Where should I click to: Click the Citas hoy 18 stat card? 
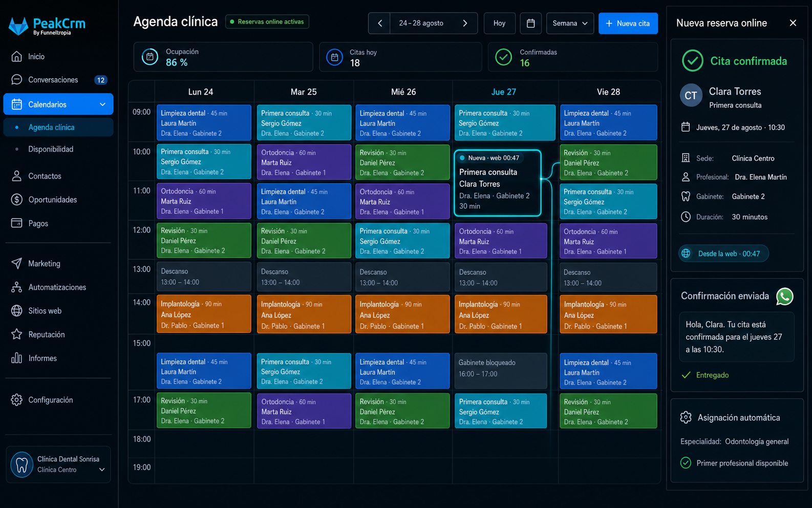(400, 57)
